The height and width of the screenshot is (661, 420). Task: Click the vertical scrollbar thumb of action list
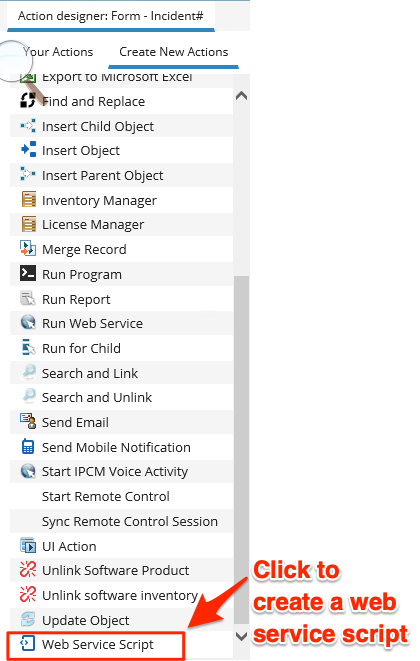pos(241,449)
